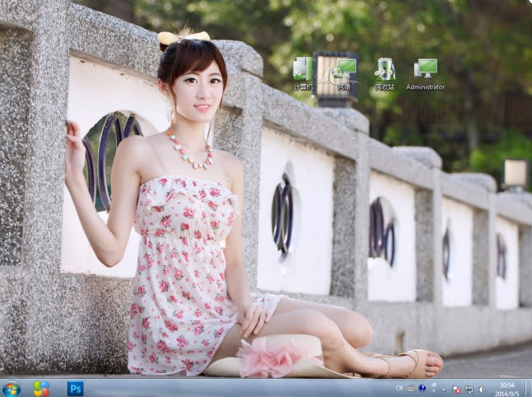Click the Show desktop button

point(528,388)
